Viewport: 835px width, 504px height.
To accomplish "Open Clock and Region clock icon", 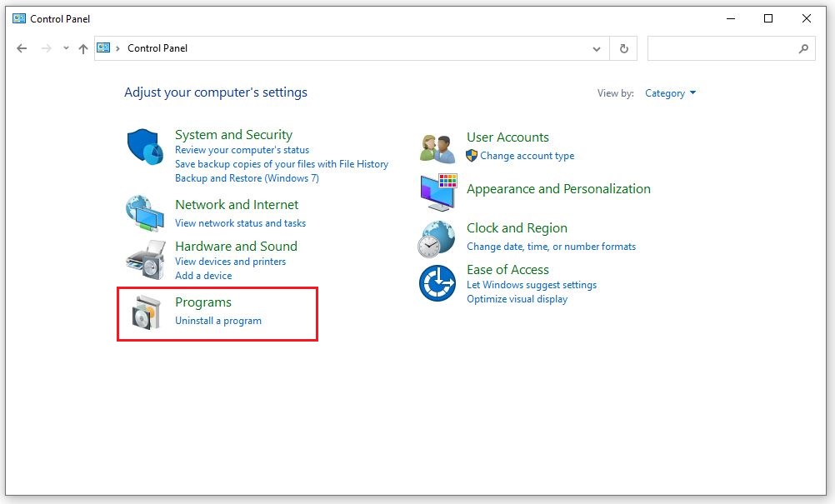I will 435,237.
